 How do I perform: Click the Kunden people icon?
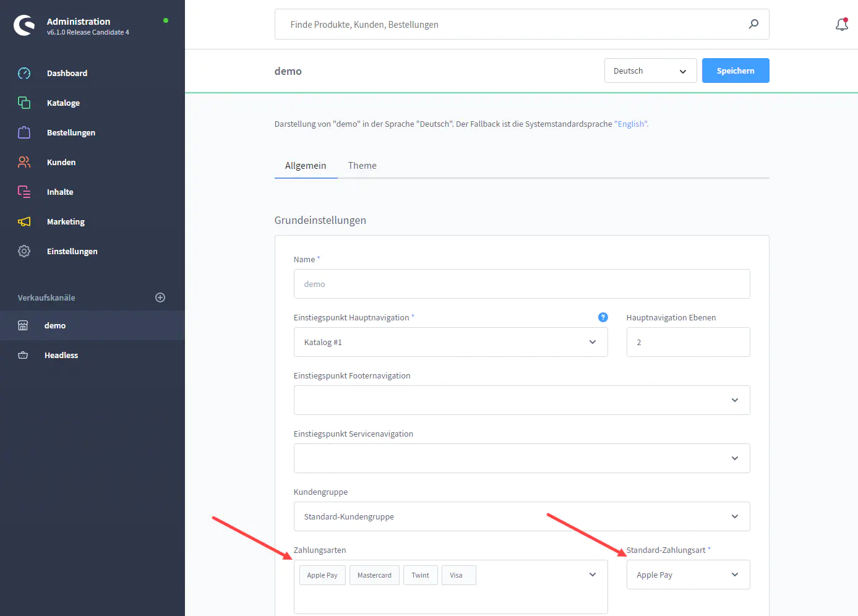[x=24, y=162]
